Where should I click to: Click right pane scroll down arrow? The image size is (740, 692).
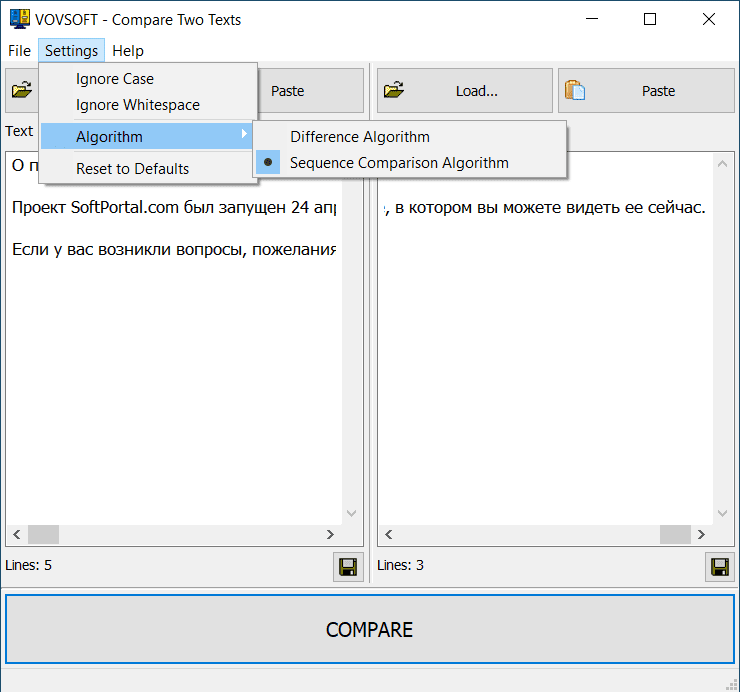(x=722, y=513)
